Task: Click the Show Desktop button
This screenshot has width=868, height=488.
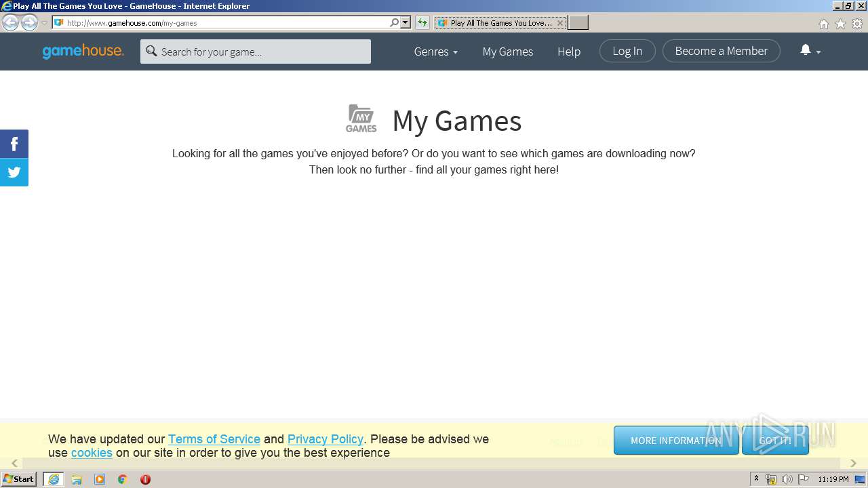Action: point(861,479)
